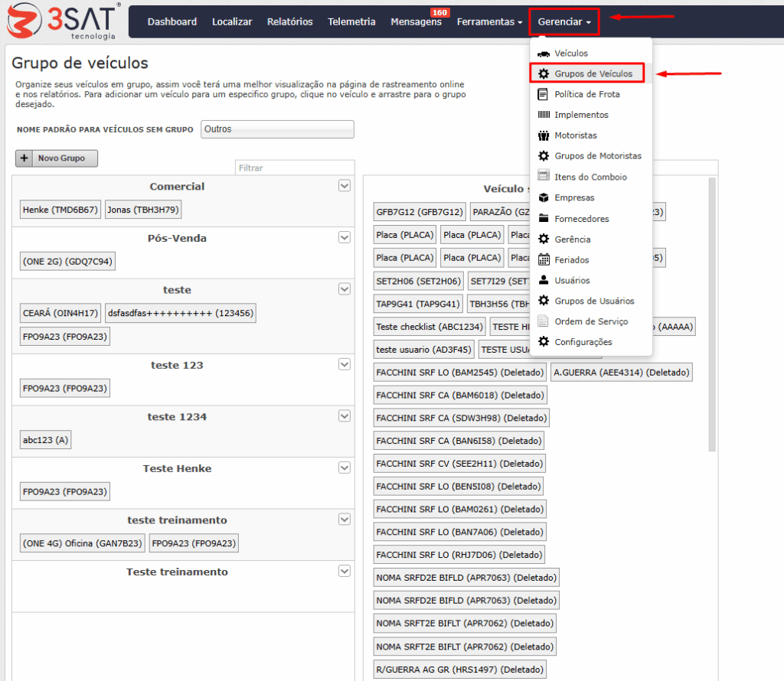
Task: Go to the Relatórios menu item
Action: [x=289, y=21]
